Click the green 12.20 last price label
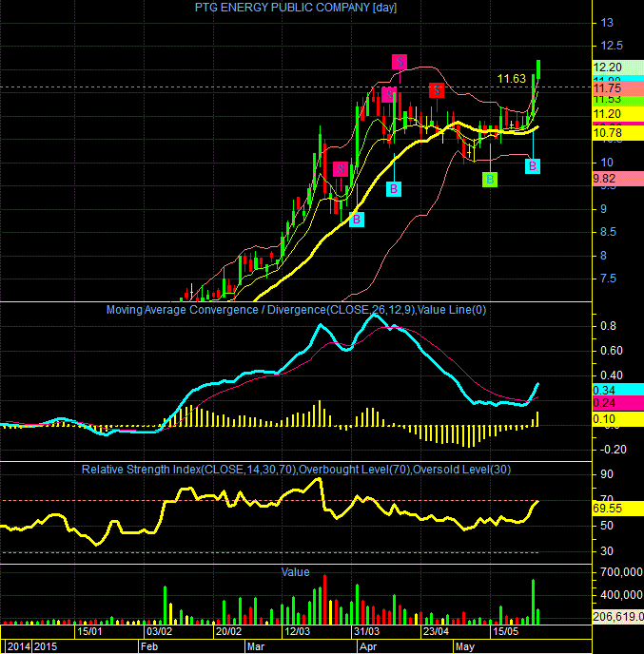644x654 pixels. click(x=618, y=67)
